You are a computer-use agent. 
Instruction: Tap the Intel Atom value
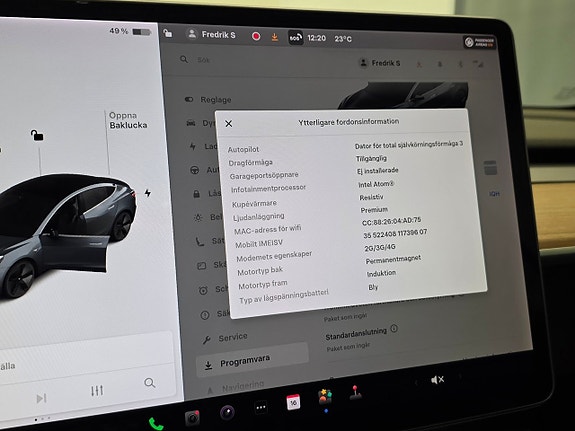point(376,184)
